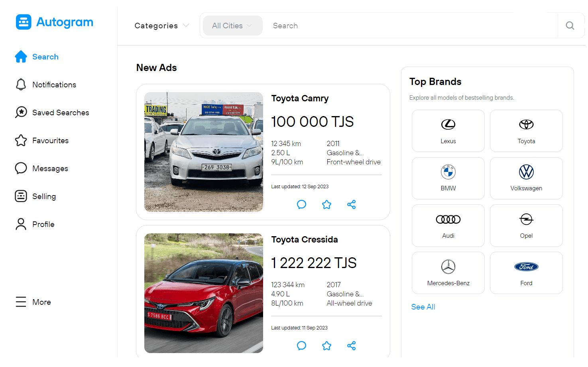Screen dimensions: 588x367
Task: Open your Profile page
Action: [x=43, y=224]
